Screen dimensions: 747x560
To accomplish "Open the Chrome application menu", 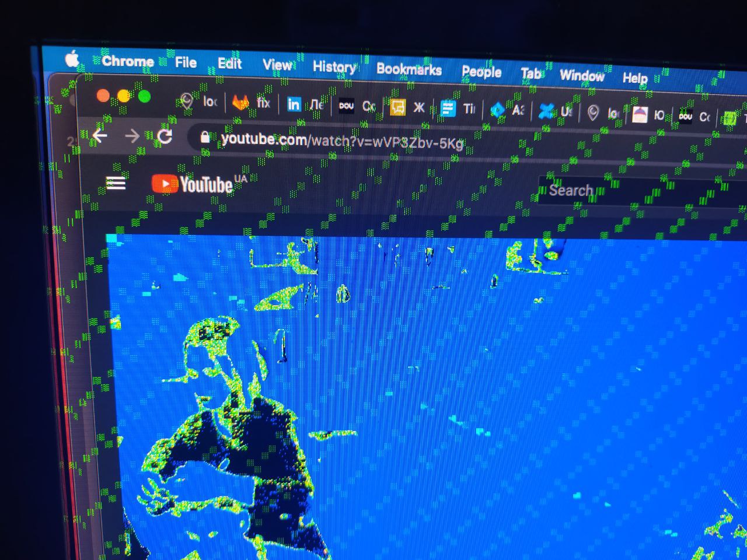I will pos(128,61).
